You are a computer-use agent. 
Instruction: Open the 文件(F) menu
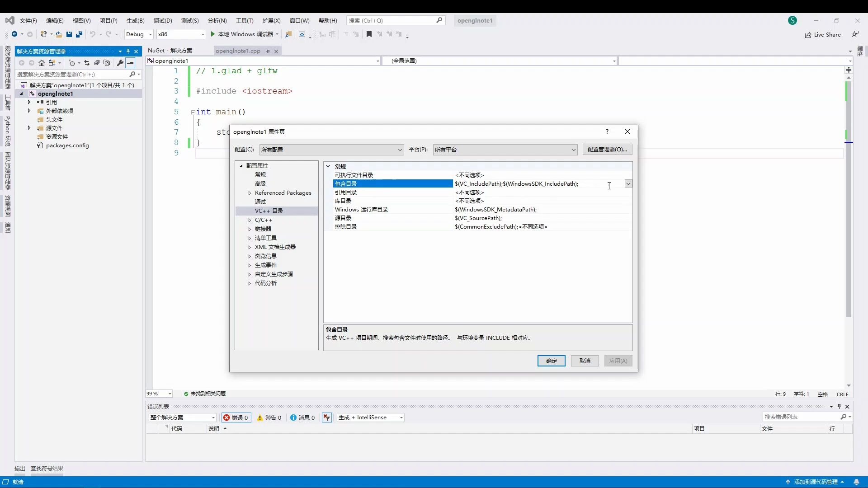coord(28,21)
